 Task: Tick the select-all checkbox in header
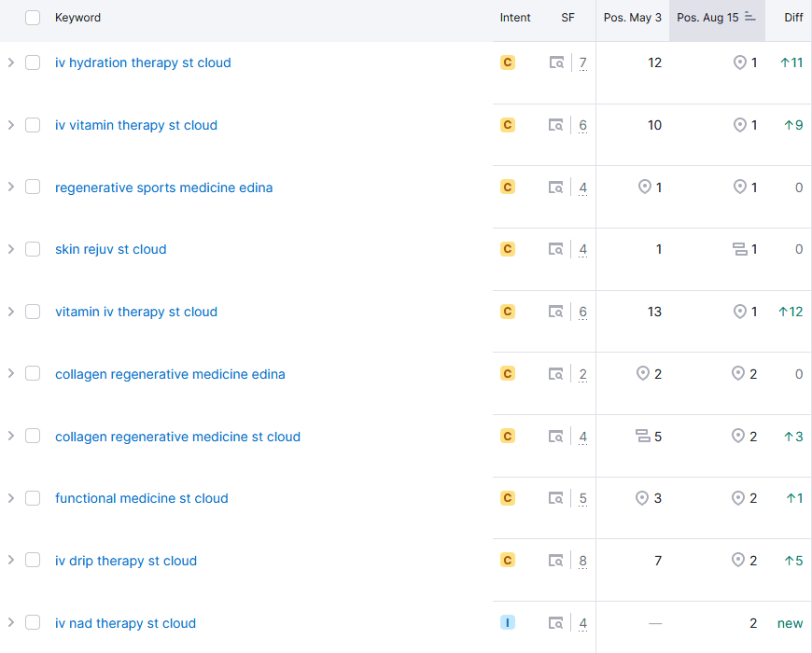33,18
